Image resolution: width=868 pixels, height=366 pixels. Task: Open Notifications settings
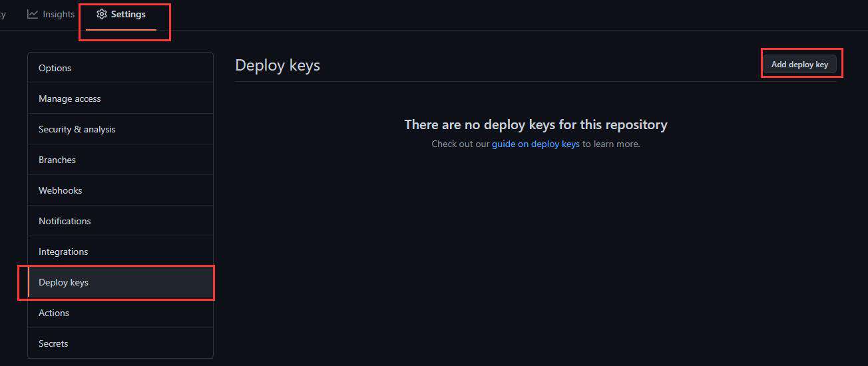click(120, 221)
